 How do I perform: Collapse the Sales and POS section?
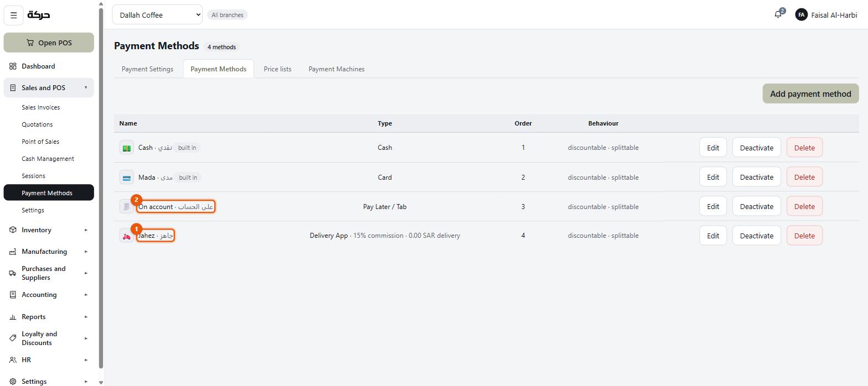[x=86, y=88]
